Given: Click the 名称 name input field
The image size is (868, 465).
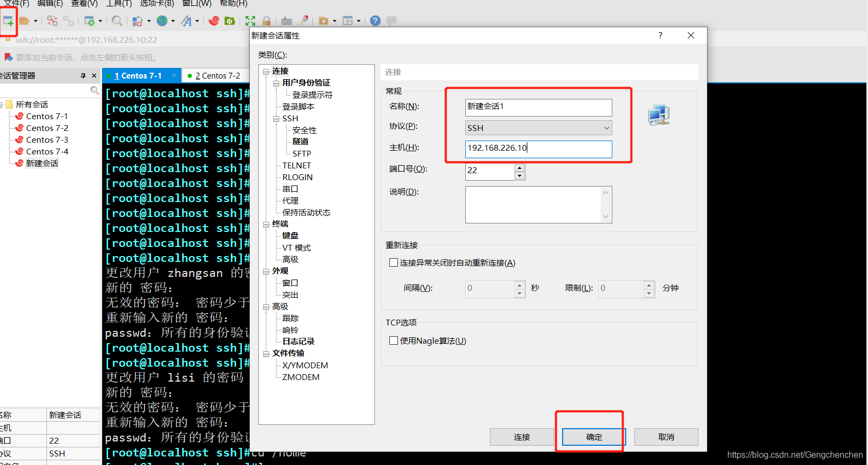Looking at the screenshot, I should click(539, 107).
